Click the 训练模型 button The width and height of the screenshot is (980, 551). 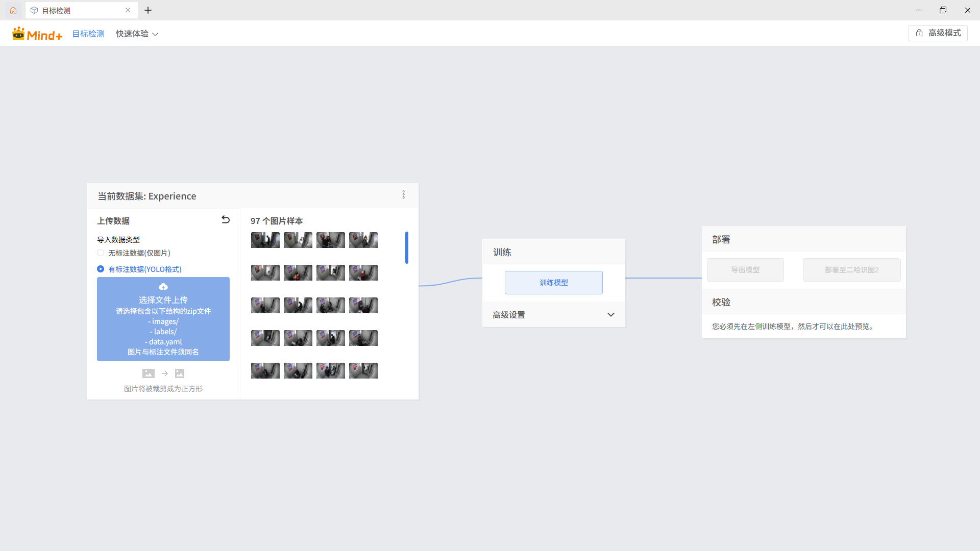(x=554, y=283)
